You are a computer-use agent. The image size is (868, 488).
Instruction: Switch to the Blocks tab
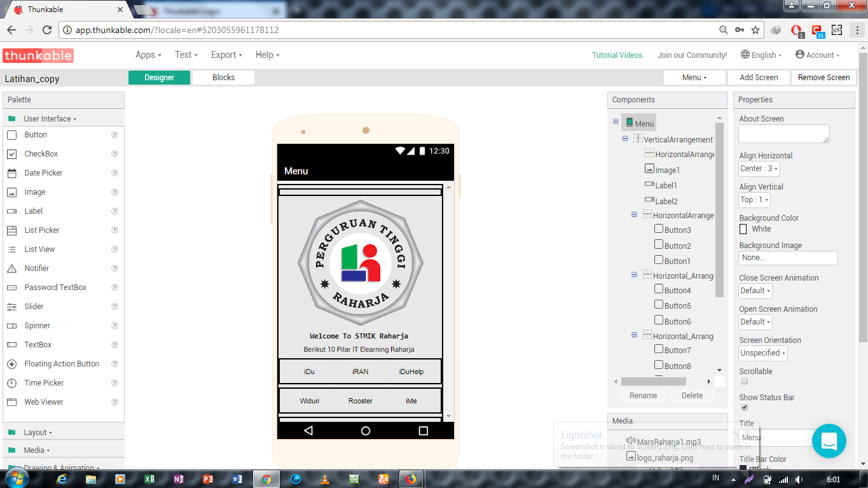(x=223, y=78)
